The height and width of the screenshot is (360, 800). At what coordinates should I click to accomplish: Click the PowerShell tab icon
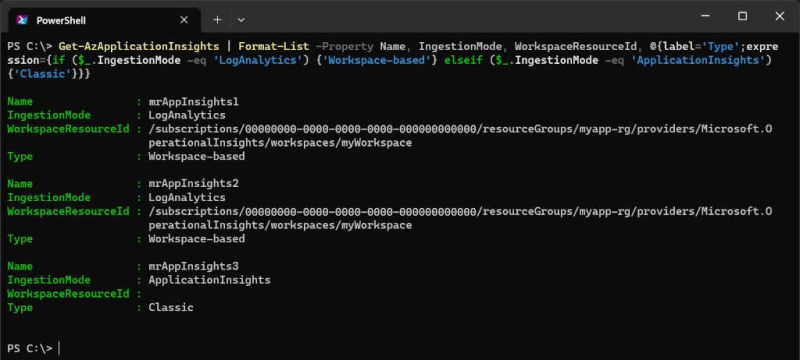point(21,20)
